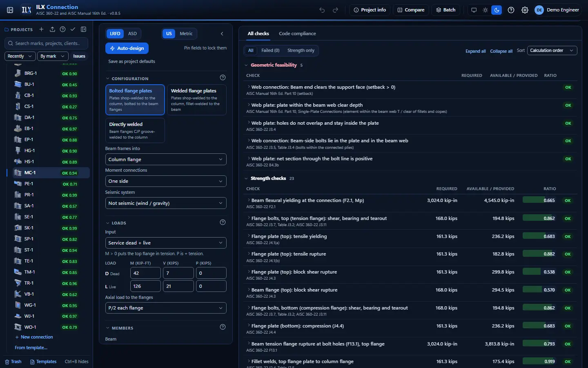Click the Batch button
588x368 pixels.
point(445,10)
